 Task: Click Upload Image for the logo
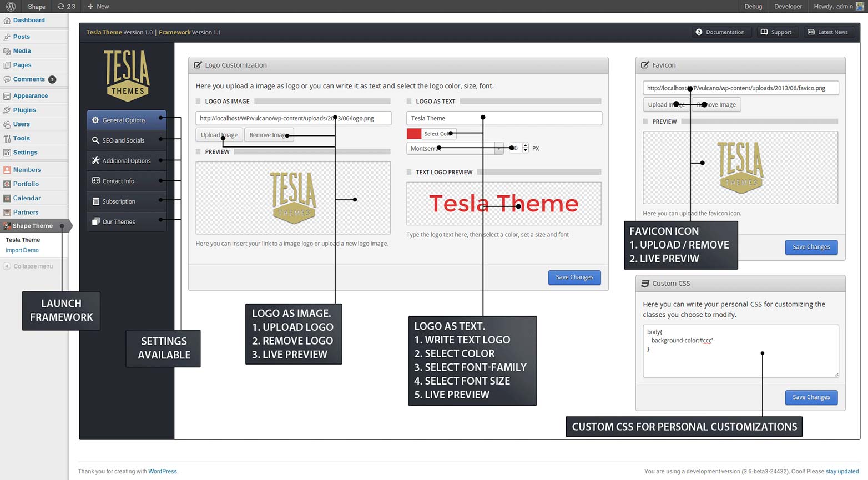click(x=219, y=135)
